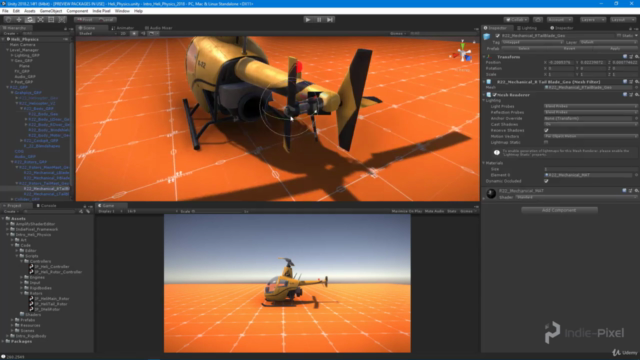Toggle Lightmap Static checkbox
The image size is (640, 360).
click(x=546, y=142)
